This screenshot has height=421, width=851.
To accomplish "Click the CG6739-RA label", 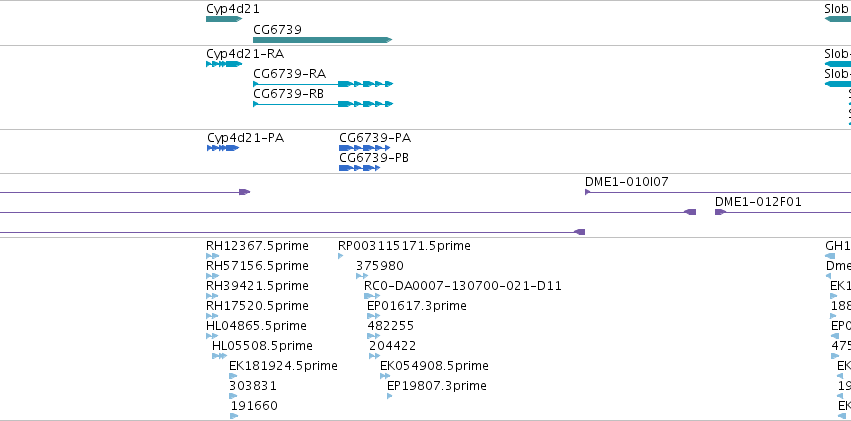I will point(290,74).
